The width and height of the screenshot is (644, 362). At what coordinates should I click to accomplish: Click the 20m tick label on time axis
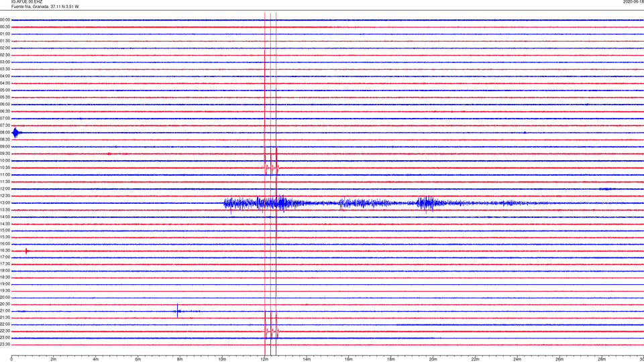pos(433,359)
